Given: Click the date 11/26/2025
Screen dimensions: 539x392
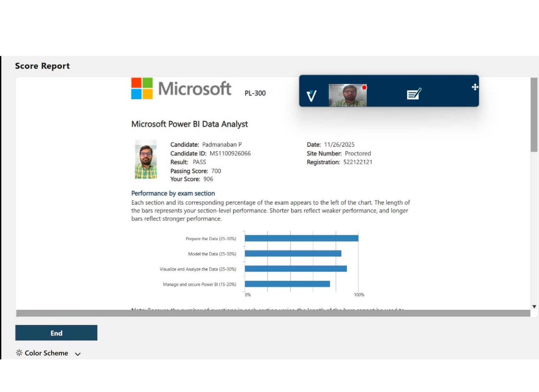Looking at the screenshot, I should click(339, 145).
